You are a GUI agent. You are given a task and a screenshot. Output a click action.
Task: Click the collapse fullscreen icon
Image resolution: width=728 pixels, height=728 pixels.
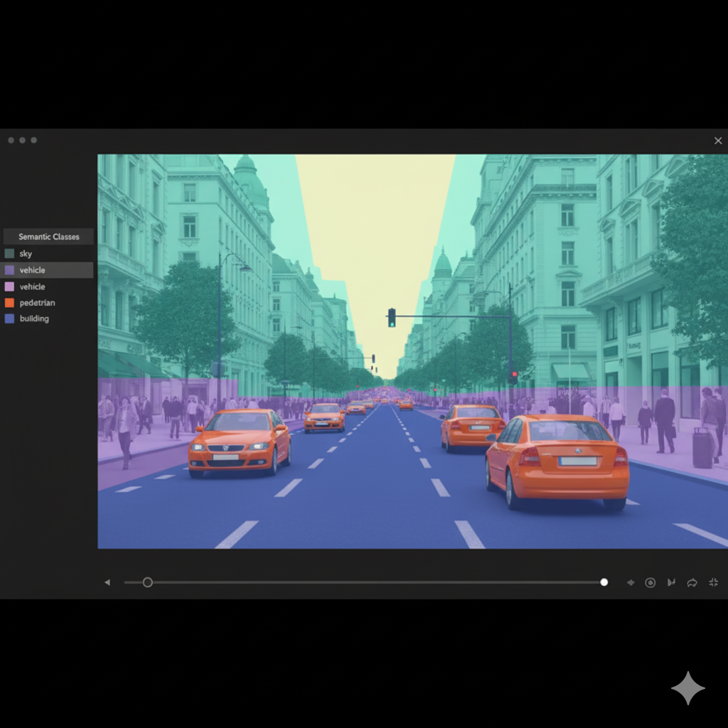coord(713,582)
